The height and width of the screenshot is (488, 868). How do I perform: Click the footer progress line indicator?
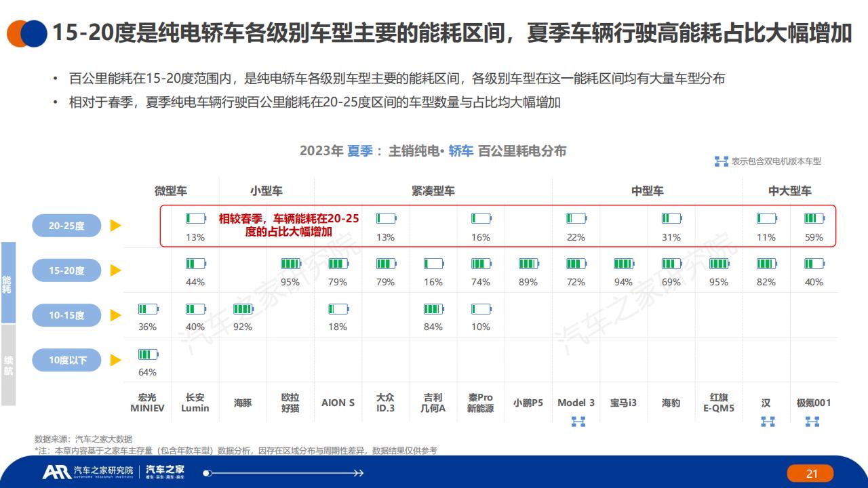click(x=283, y=472)
